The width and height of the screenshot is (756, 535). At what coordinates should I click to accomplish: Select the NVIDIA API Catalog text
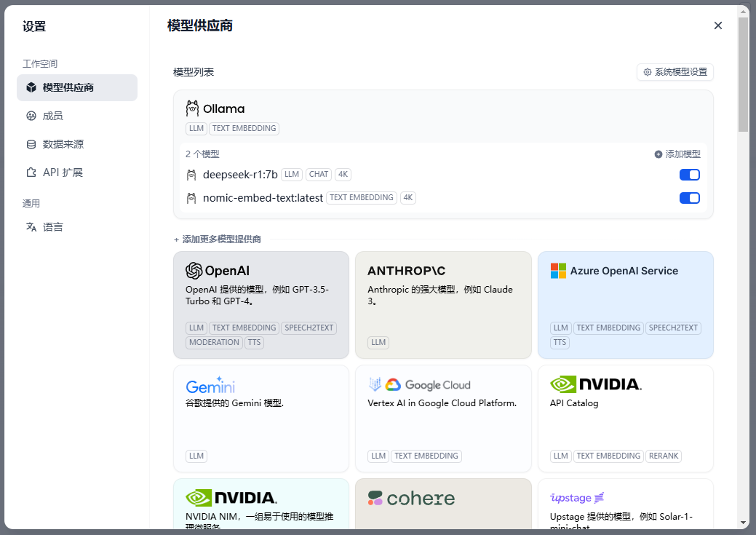pyautogui.click(x=574, y=403)
